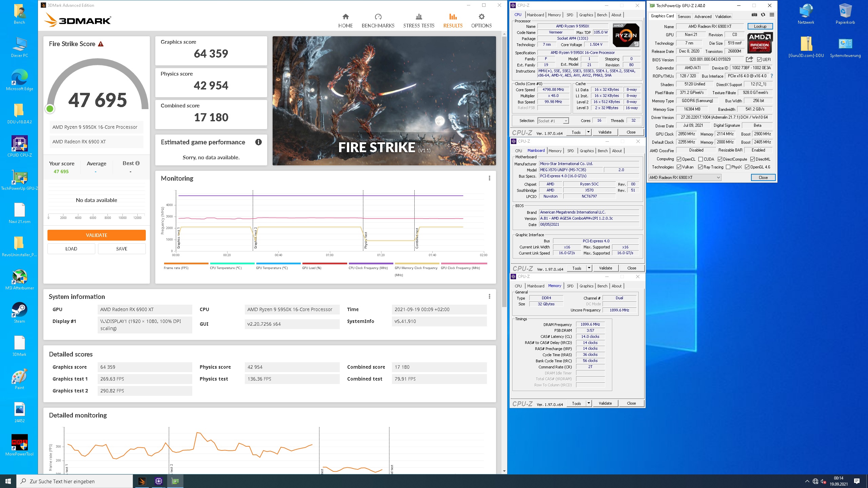The image size is (868, 488).
Task: Show hidden system tray icons
Action: 807,481
